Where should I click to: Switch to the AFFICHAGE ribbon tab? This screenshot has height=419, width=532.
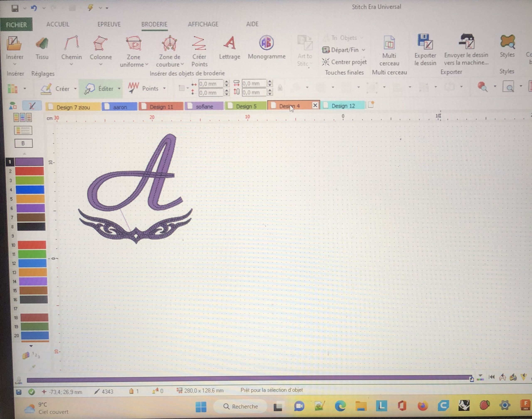click(203, 24)
